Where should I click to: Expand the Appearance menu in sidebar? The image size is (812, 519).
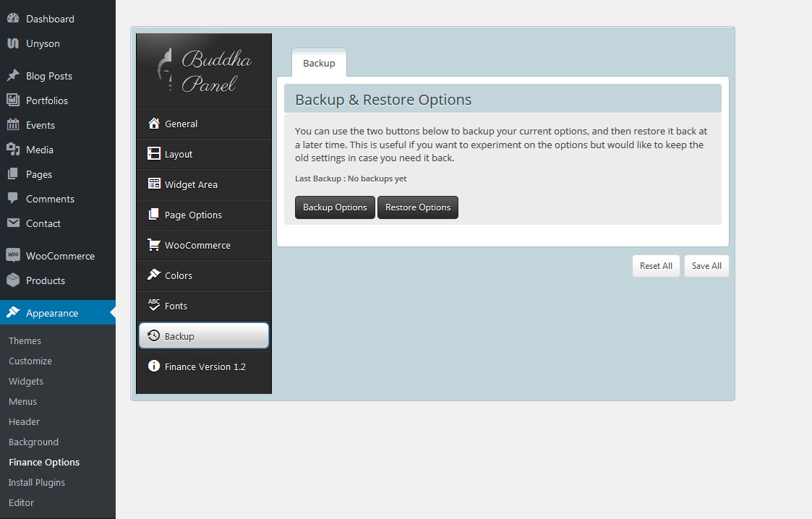pos(52,313)
